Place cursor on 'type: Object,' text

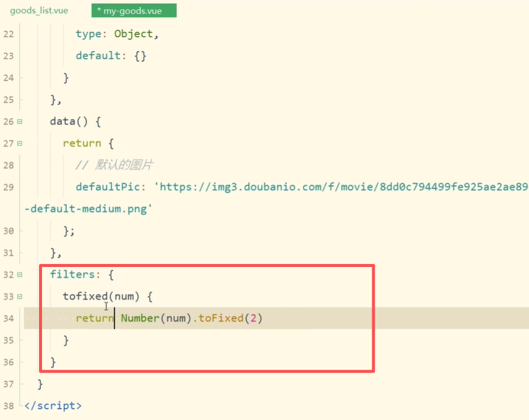click(117, 34)
